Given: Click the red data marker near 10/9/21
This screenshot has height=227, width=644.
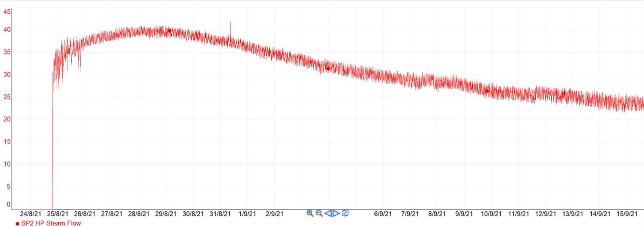Looking at the screenshot, I should coord(487,91).
